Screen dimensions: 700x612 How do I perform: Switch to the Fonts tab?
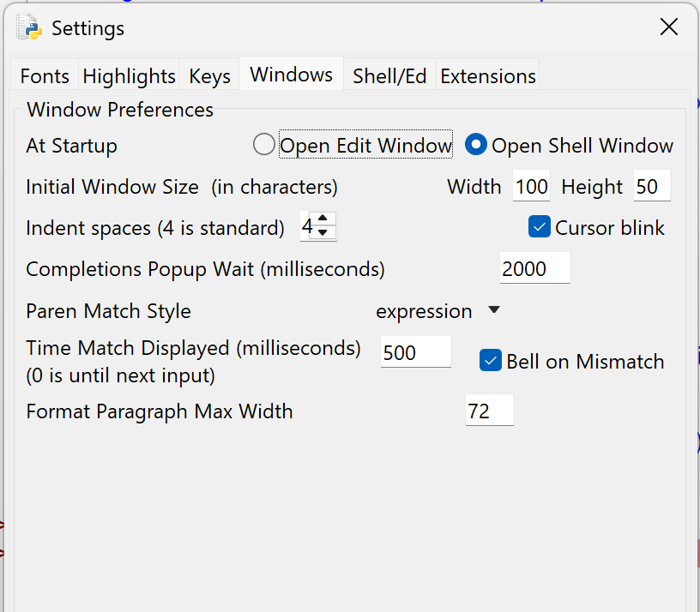point(45,76)
